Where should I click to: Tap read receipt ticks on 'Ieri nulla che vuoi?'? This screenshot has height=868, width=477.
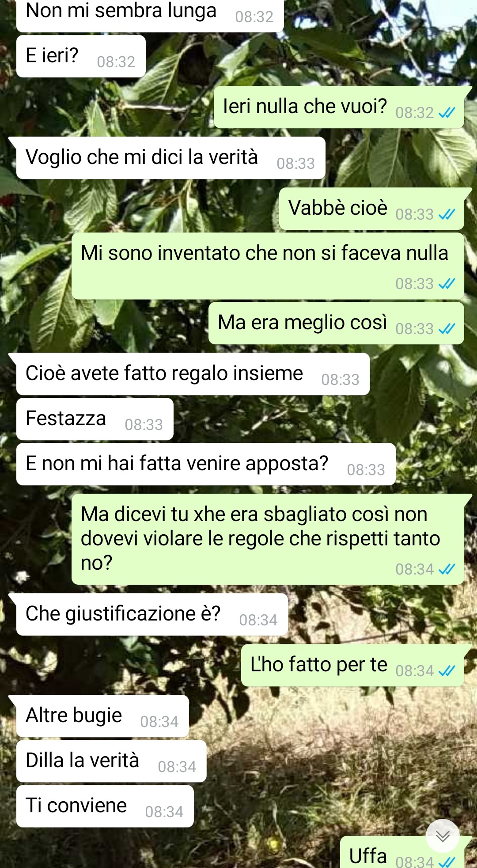tap(447, 113)
